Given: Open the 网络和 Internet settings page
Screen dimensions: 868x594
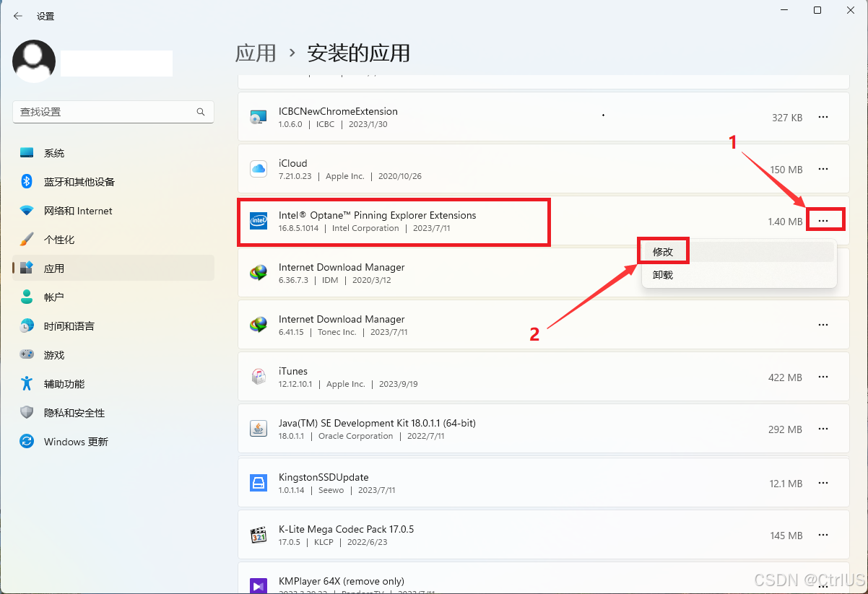Looking at the screenshot, I should pyautogui.click(x=113, y=211).
